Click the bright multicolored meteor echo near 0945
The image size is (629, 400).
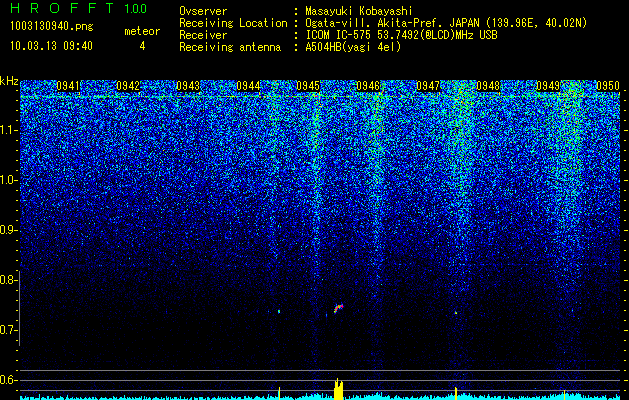(x=339, y=308)
